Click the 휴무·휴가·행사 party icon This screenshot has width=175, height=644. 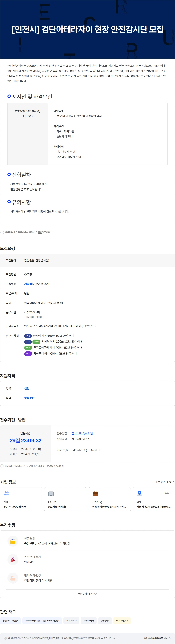click(x=13, y=560)
